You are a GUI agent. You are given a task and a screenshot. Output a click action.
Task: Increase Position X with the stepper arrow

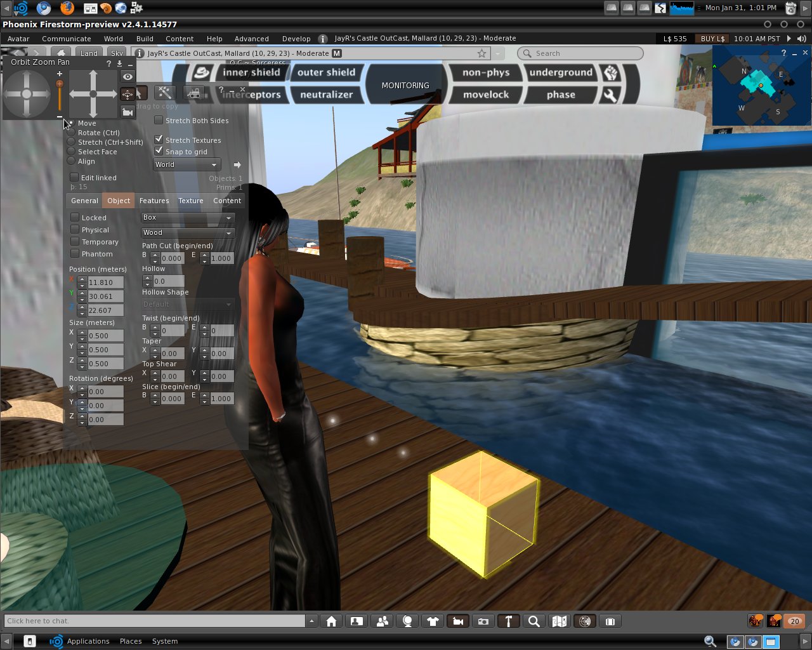pos(82,278)
